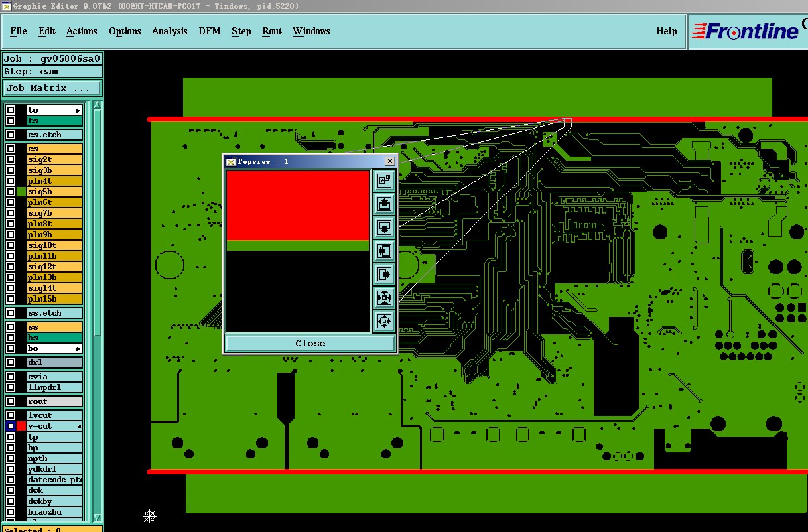The width and height of the screenshot is (808, 532).
Task: Select the 'sig10t' layer name
Action: (55, 245)
